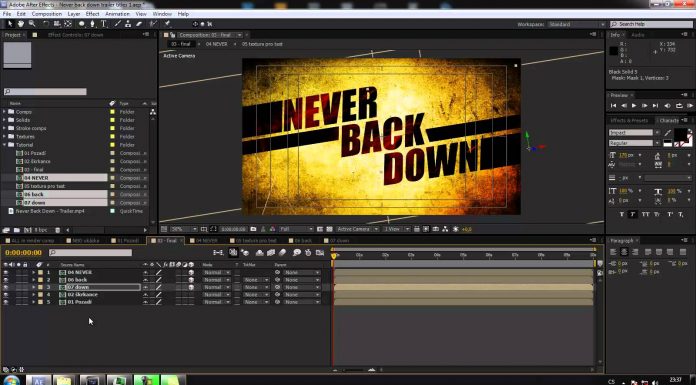Select the Eraser tool
The image size is (696, 385).
click(x=139, y=24)
